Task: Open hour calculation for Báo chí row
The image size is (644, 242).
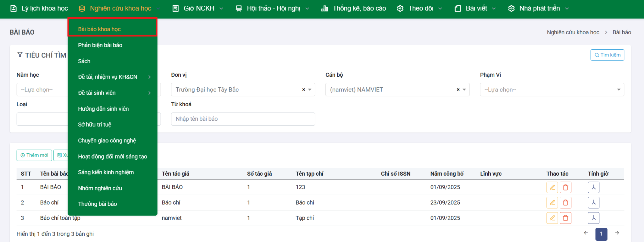Action: (x=594, y=203)
